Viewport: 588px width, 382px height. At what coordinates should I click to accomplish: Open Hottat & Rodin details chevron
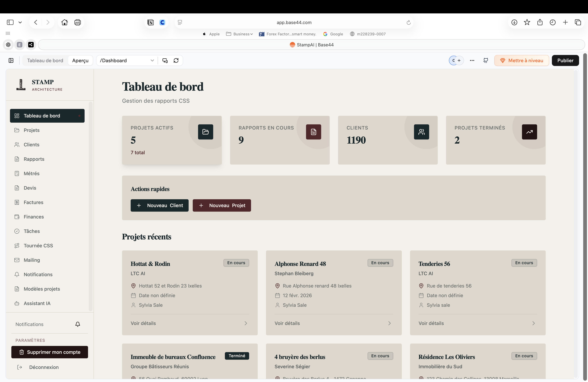[246, 323]
